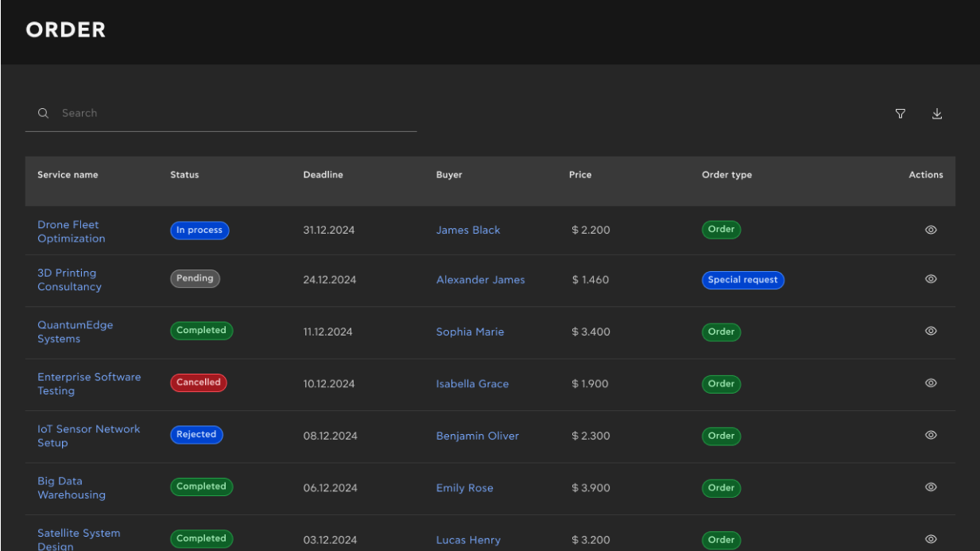Open the eye icon for 3D Printing Consultancy
Screen dimensions: 980x551
(x=931, y=279)
